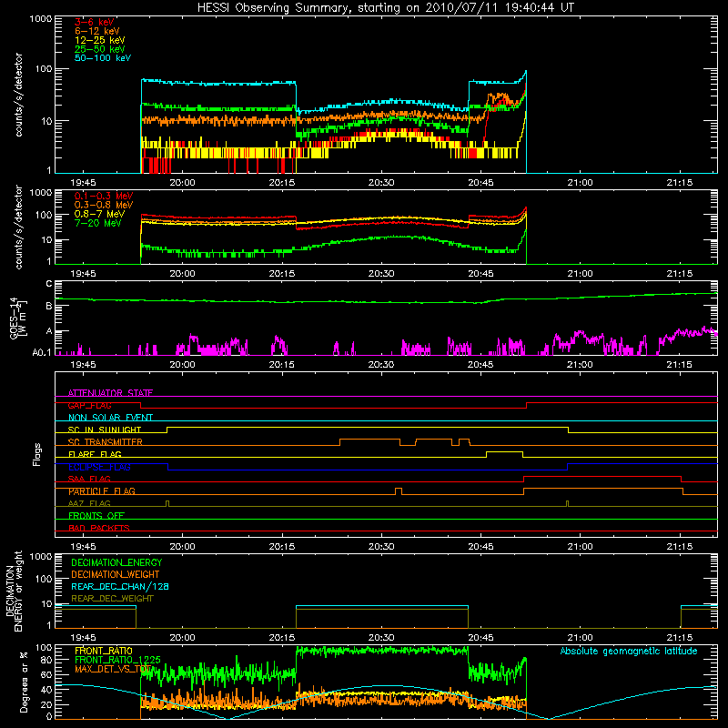The image size is (728, 728).
Task: Select the red 3-6 keV legend label
Action: click(95, 22)
